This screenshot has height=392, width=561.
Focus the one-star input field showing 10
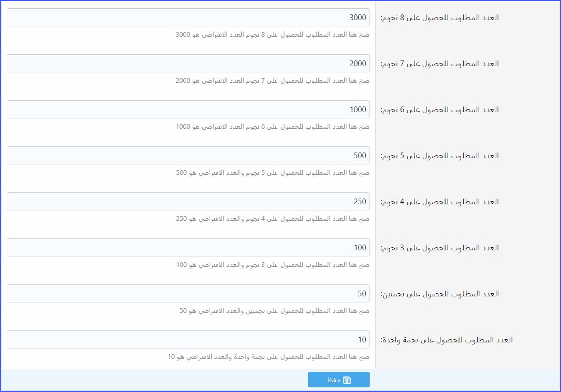[188, 339]
